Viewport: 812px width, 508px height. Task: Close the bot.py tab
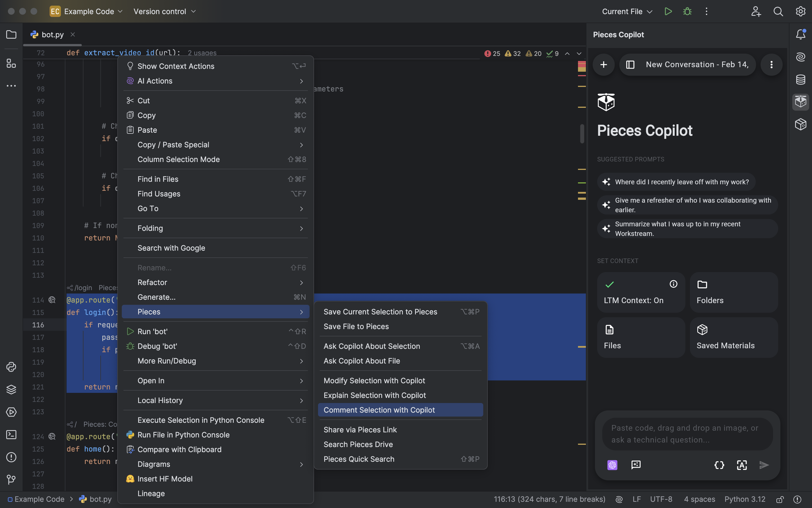point(73,35)
